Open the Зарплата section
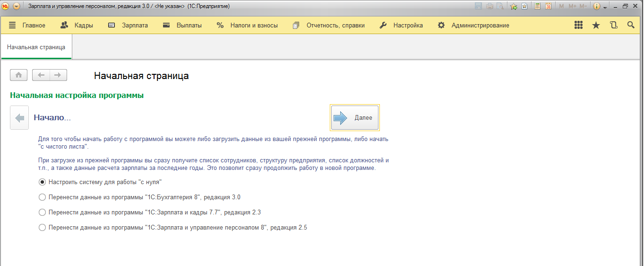 (128, 26)
